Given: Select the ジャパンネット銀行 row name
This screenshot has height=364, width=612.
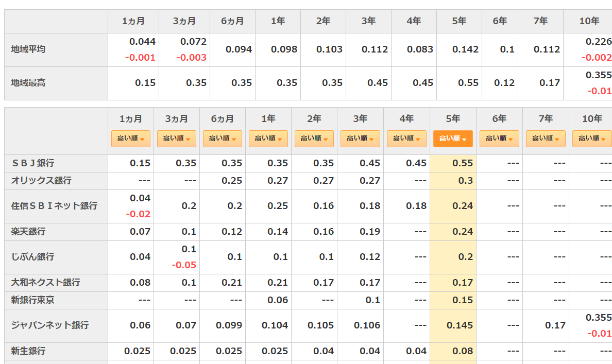Looking at the screenshot, I should 50,325.
